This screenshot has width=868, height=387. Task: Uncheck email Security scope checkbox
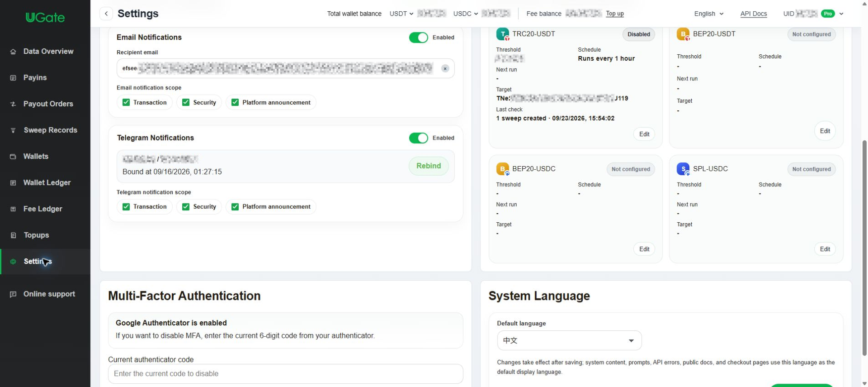click(x=186, y=102)
